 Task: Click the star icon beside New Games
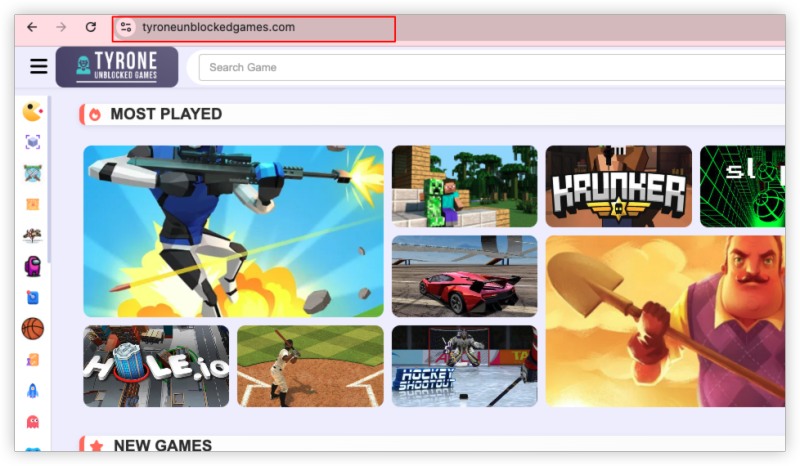click(x=96, y=446)
